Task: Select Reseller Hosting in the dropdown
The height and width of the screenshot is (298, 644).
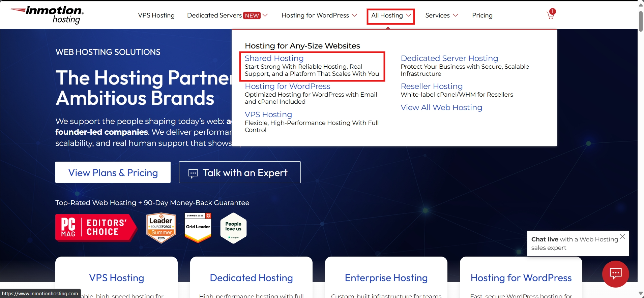Action: (432, 86)
